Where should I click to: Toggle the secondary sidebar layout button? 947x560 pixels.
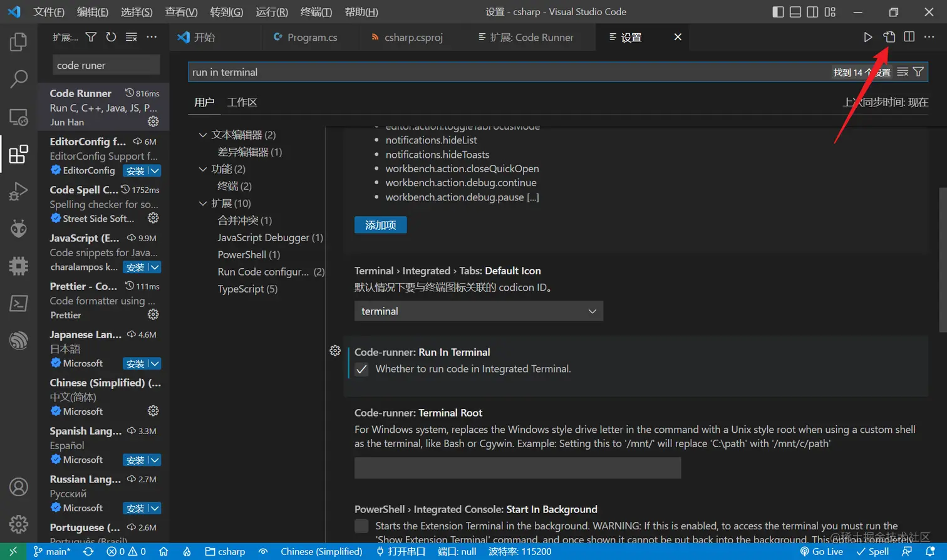(x=812, y=12)
